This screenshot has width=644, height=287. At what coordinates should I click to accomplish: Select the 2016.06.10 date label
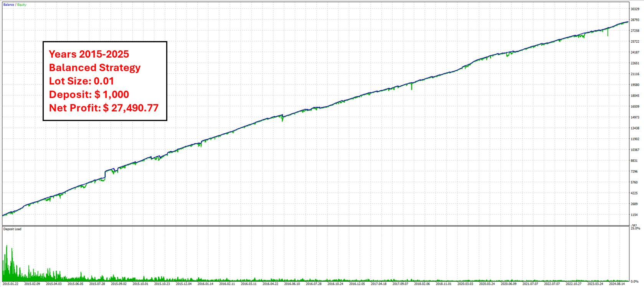pos(292,284)
